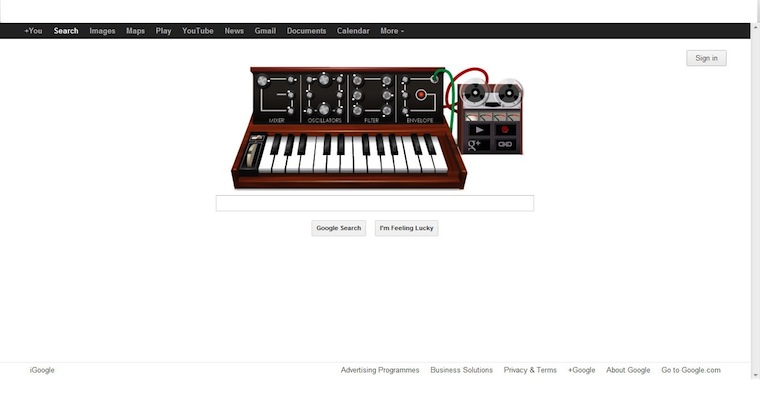Screen dimensions: 760x400
Task: Open the +You link in nav bar
Action: [33, 31]
